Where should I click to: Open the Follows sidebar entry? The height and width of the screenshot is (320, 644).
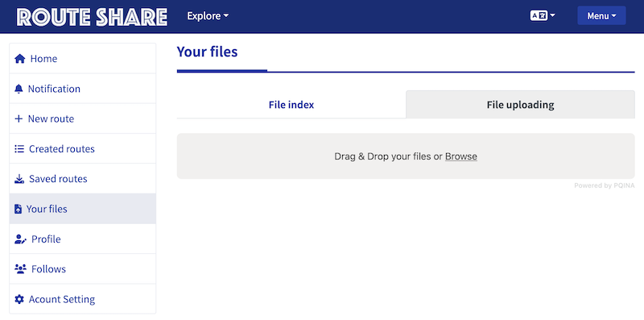point(83,269)
